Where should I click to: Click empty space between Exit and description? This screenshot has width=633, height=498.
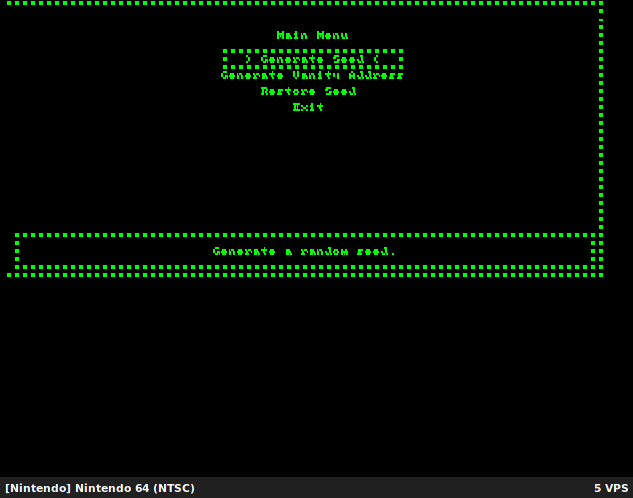tap(308, 170)
